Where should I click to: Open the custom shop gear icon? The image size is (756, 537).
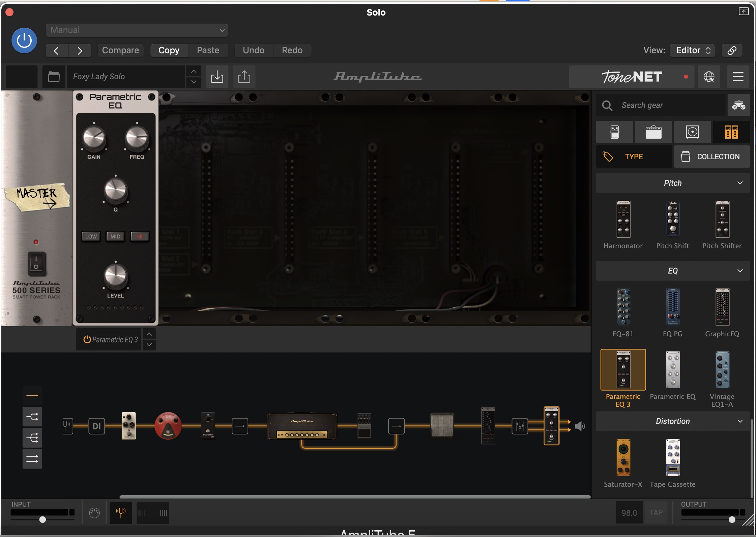click(738, 106)
